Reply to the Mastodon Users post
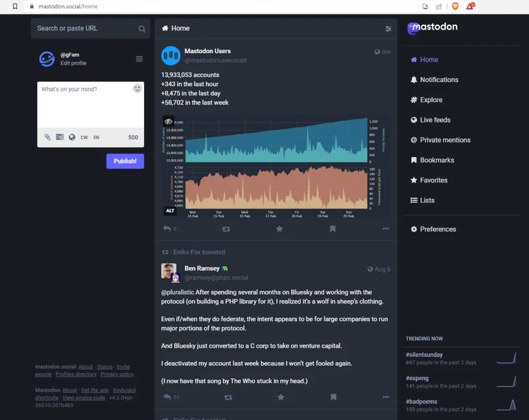 coord(167,229)
